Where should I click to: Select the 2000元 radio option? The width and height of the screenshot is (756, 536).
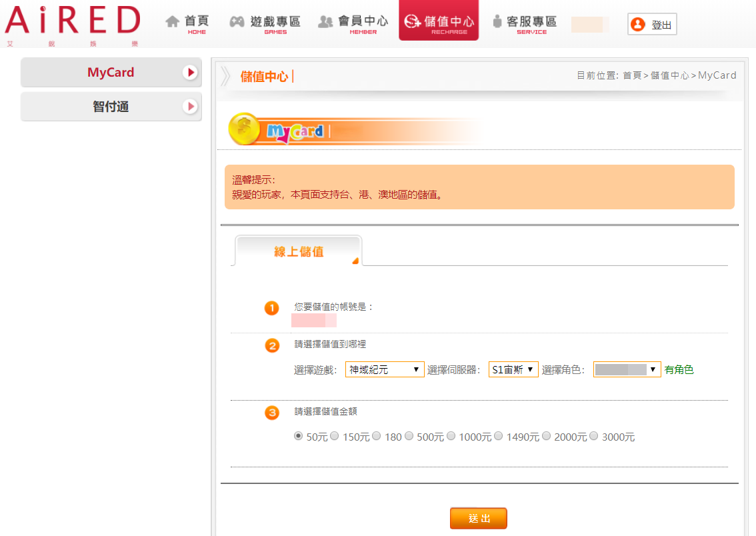pyautogui.click(x=546, y=436)
